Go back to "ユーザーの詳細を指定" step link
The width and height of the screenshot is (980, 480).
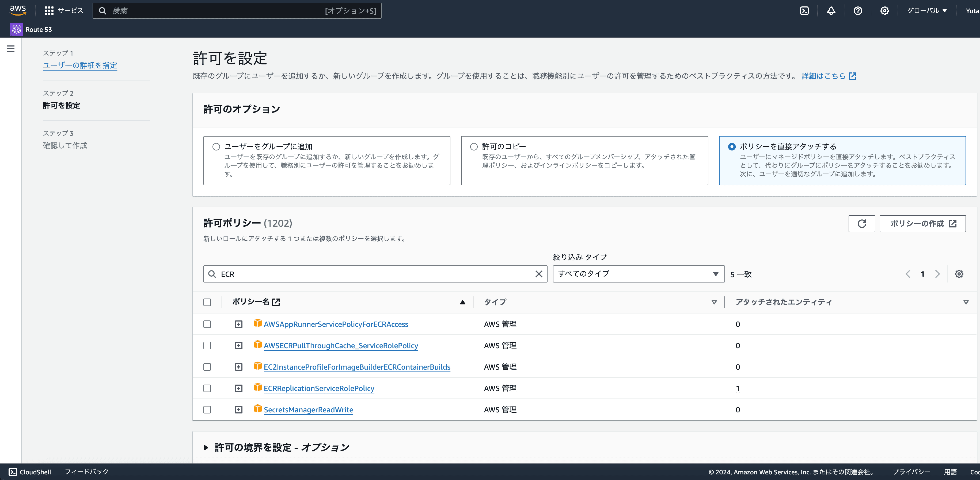(x=80, y=65)
